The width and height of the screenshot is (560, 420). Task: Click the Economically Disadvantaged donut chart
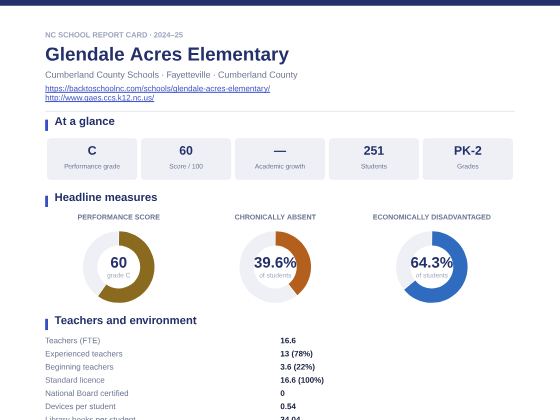point(431,267)
